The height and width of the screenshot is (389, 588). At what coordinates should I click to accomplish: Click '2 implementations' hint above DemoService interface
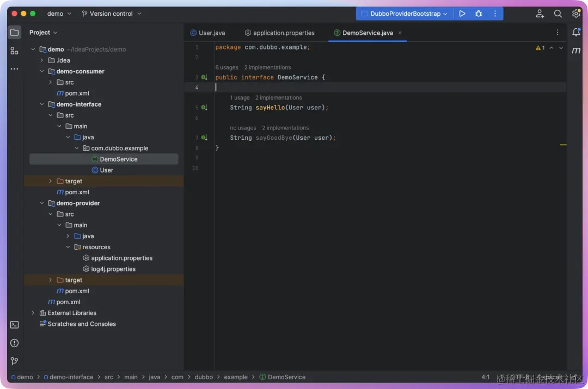coord(267,67)
